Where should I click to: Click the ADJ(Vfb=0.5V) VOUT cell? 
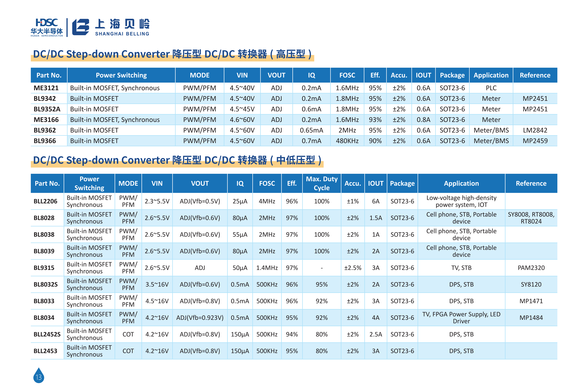click(200, 201)
